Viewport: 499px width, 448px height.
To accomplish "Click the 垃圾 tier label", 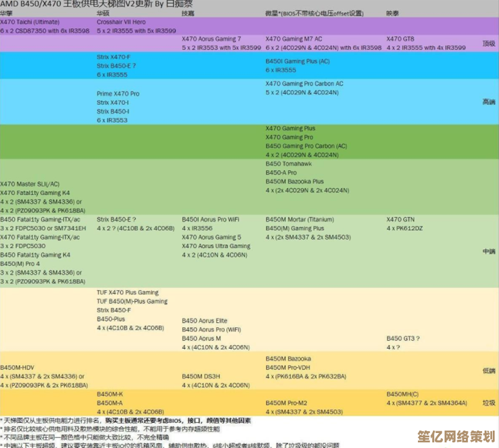I will point(489,403).
